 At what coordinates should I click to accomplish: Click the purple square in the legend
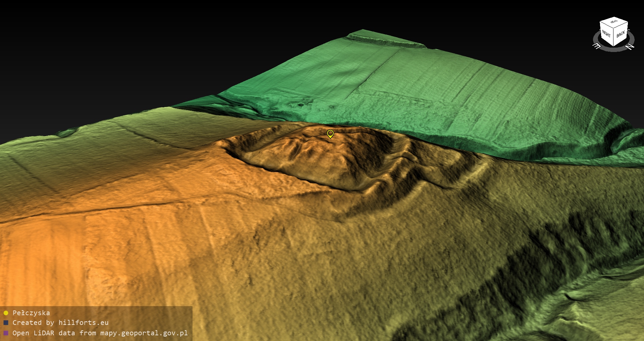click(x=6, y=333)
